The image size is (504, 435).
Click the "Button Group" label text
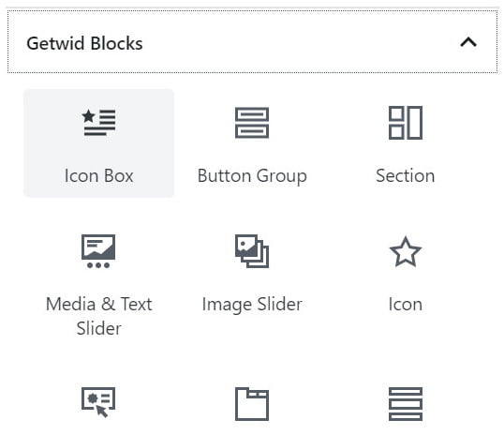(x=252, y=176)
